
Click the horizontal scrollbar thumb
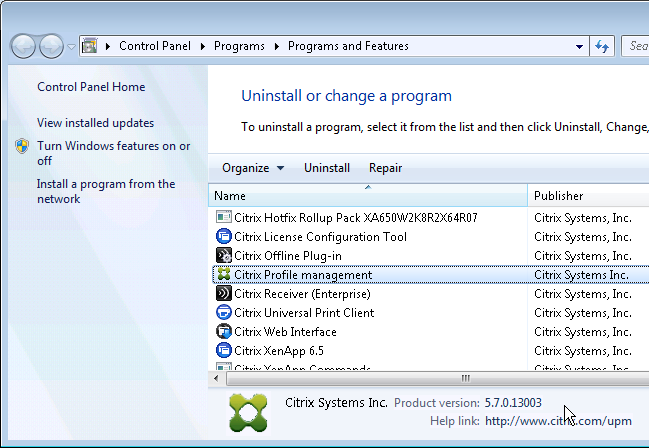click(x=438, y=378)
